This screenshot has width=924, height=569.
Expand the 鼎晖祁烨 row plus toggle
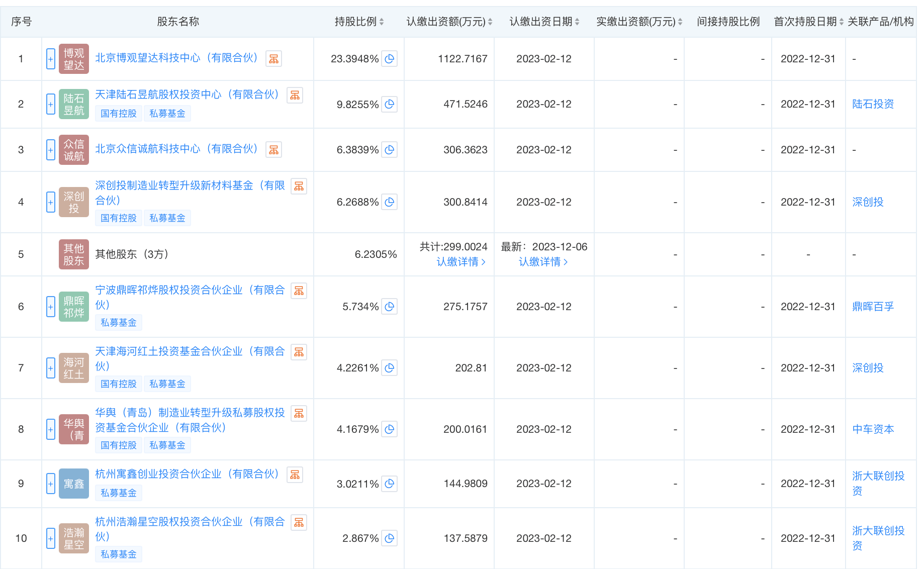50,307
